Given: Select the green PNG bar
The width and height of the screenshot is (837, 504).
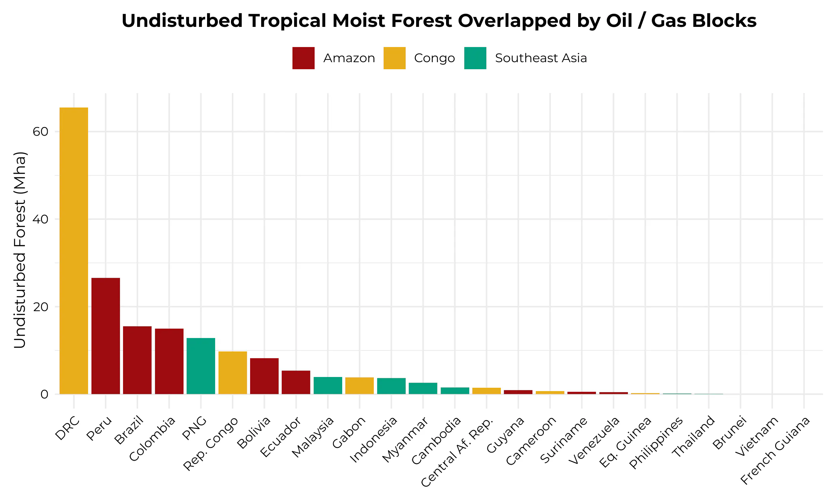Looking at the screenshot, I should (x=201, y=366).
